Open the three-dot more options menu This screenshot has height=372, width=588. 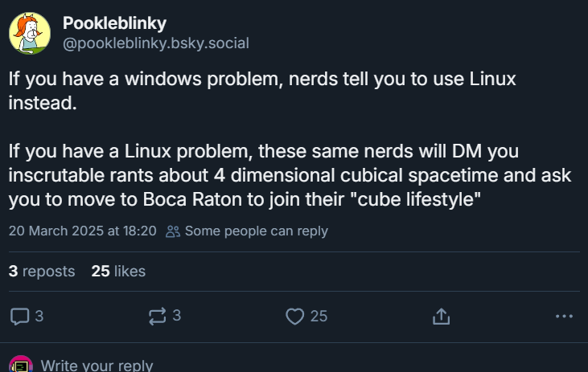tap(565, 317)
